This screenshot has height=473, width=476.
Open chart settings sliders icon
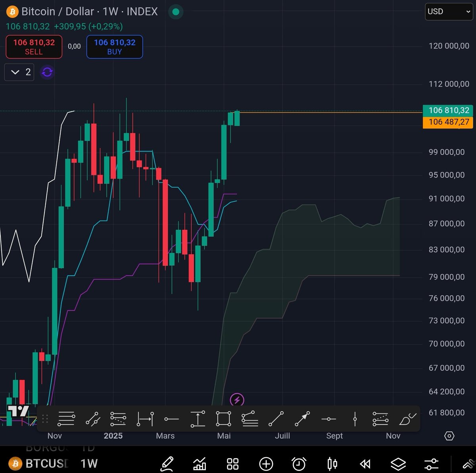[x=431, y=463]
